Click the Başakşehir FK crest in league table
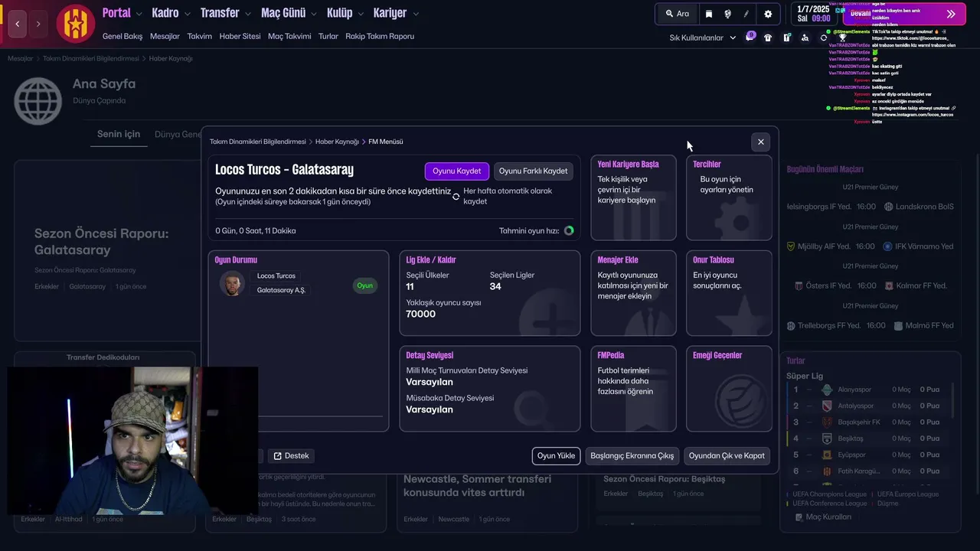This screenshot has width=980, height=551. click(x=827, y=422)
